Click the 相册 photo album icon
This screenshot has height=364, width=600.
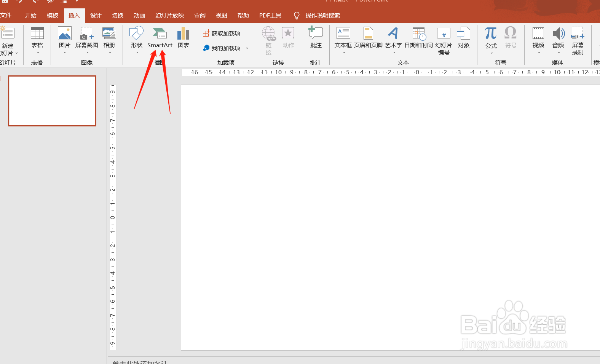109,33
